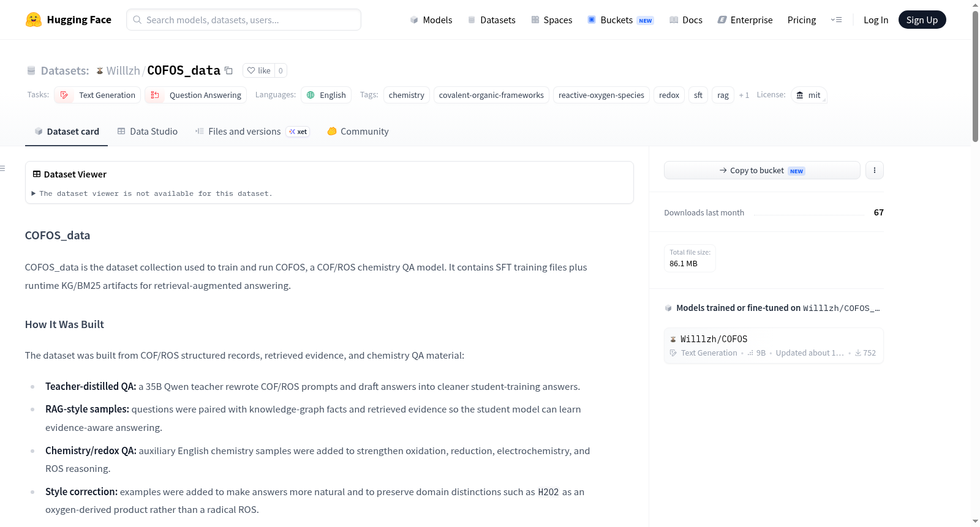The width and height of the screenshot is (980, 527).
Task: Click the mit license tag
Action: click(x=809, y=95)
